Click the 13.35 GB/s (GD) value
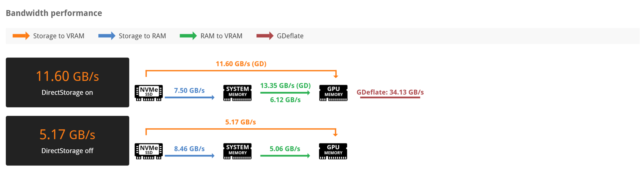The image size is (644, 179). click(285, 85)
